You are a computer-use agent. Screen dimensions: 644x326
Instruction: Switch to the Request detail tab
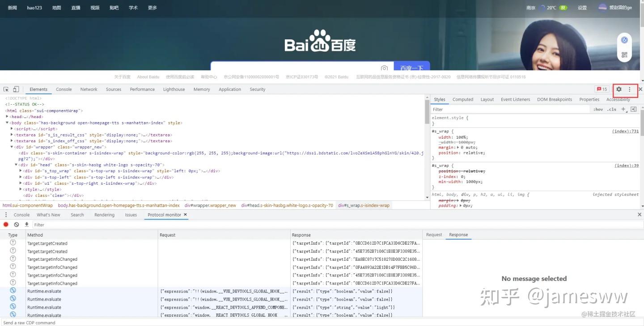coord(434,235)
